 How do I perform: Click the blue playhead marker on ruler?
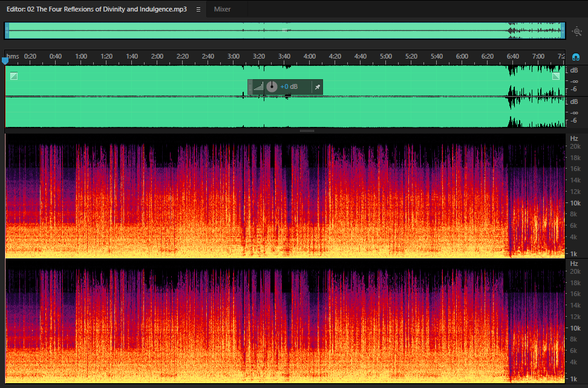point(5,60)
